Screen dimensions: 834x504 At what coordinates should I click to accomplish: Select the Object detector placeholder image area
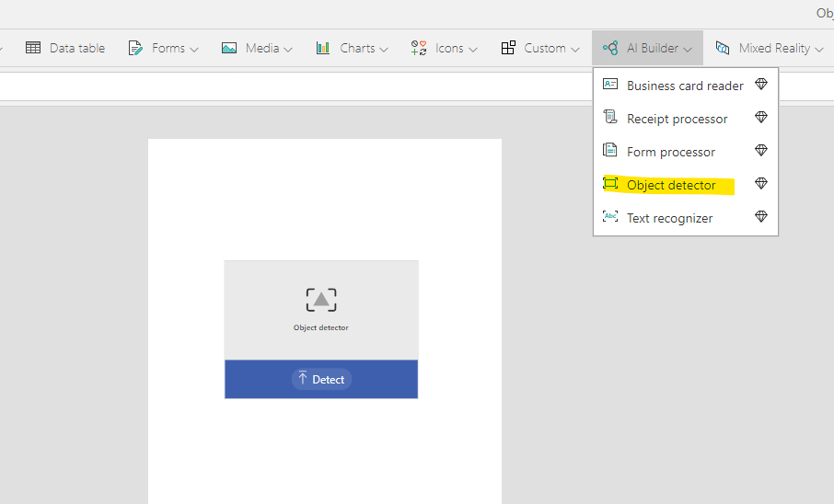point(321,310)
